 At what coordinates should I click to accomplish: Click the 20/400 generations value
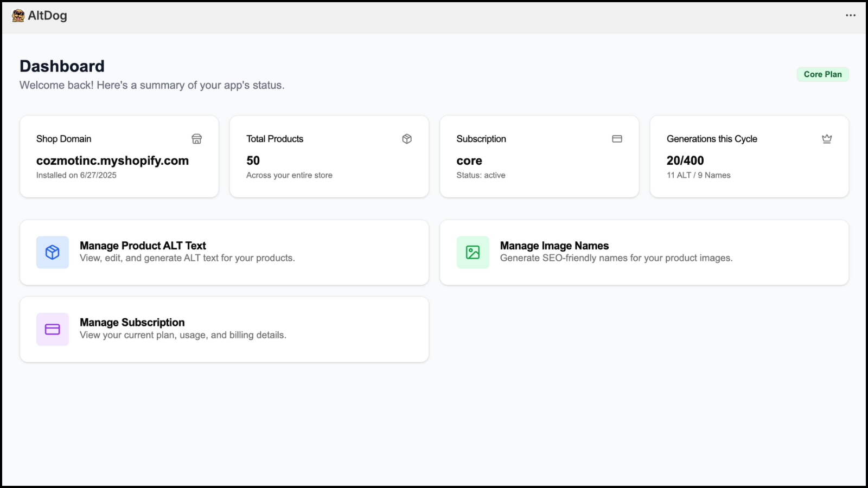[x=685, y=160]
